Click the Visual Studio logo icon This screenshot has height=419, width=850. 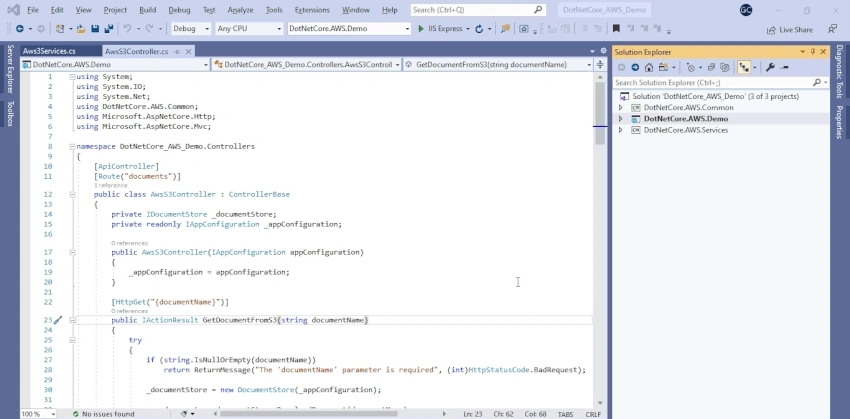point(14,10)
